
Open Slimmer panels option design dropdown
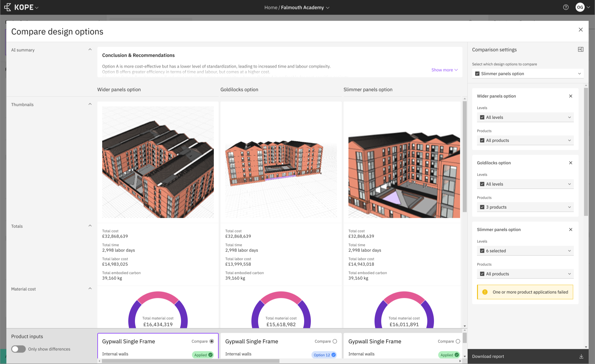click(579, 74)
